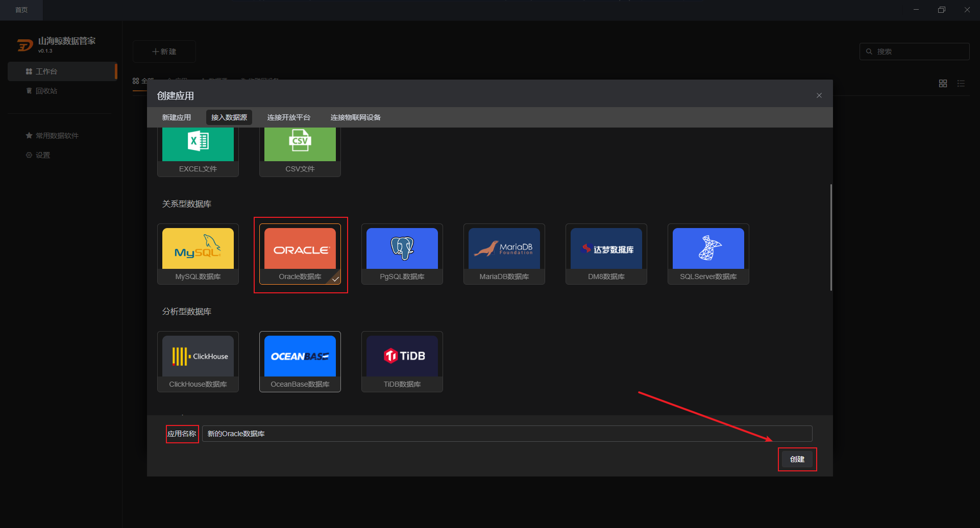Select the SQLServer数据库 card
980x528 pixels.
click(x=708, y=254)
